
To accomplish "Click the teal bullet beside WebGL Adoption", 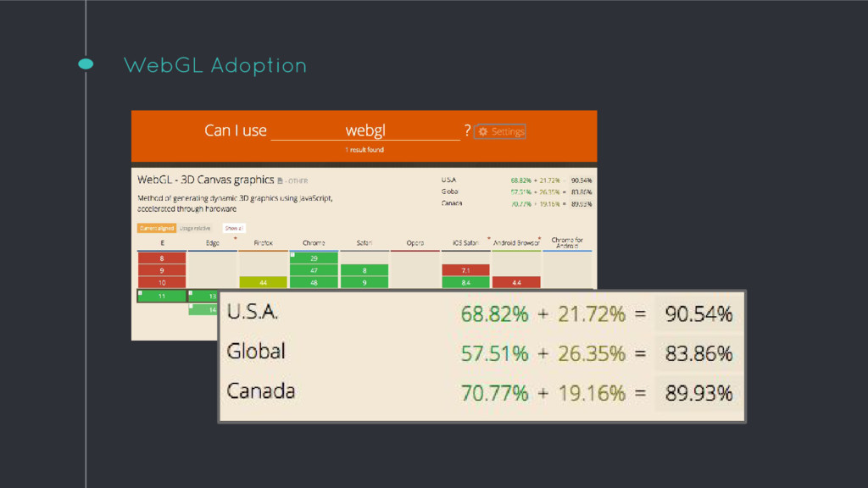I will point(86,64).
